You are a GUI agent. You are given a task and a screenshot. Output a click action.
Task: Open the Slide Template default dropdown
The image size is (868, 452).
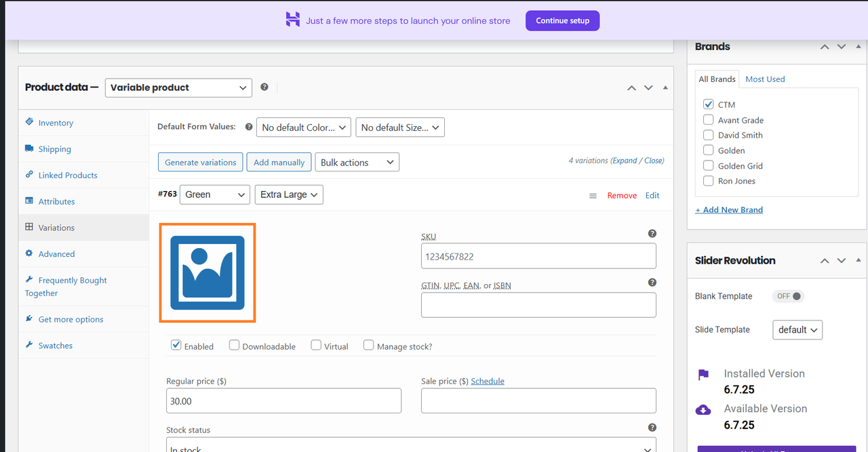tap(797, 330)
